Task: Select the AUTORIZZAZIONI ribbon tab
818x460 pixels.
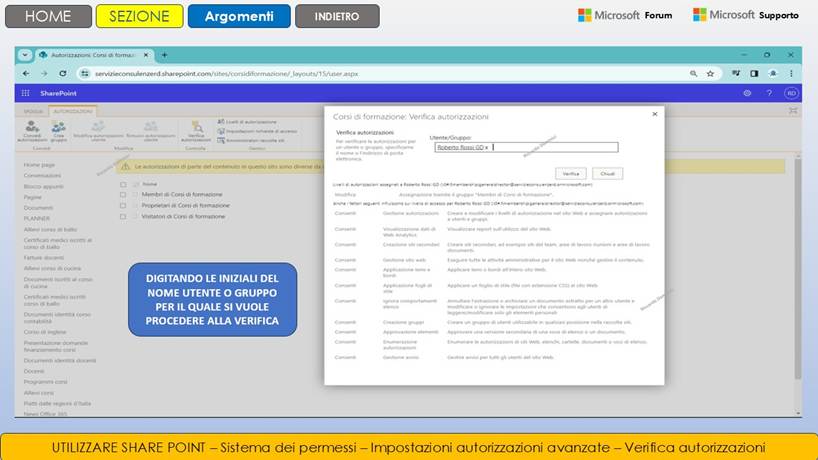Action: pos(73,111)
